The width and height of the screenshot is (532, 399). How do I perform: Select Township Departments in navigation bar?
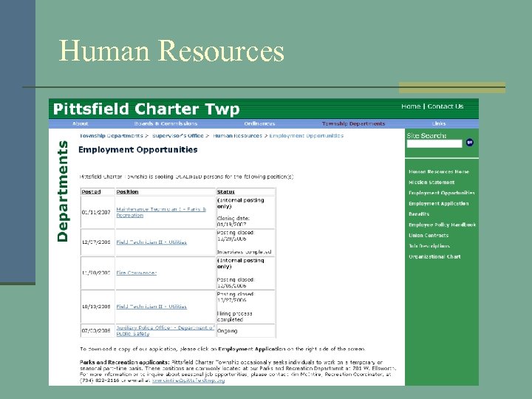[353, 123]
